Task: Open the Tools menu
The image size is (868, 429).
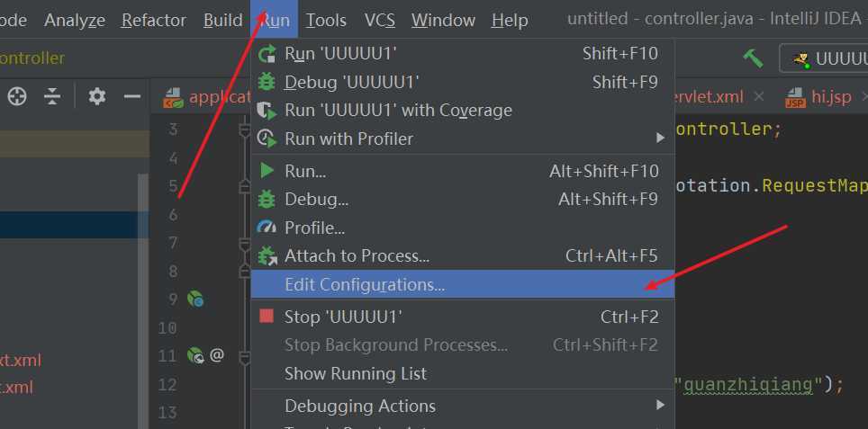Action: (x=326, y=21)
